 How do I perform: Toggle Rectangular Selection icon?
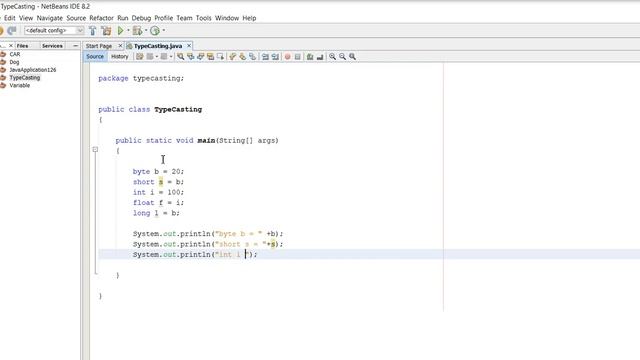[x=220, y=57]
